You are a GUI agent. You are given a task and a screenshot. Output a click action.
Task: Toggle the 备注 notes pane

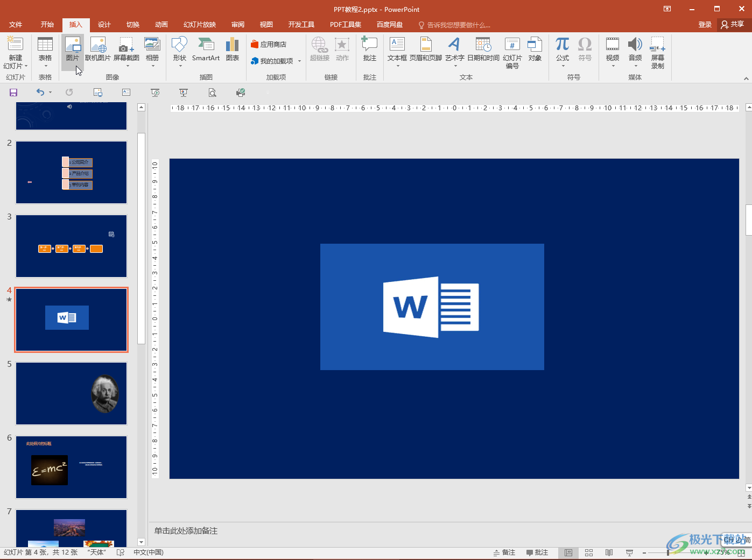[x=504, y=552]
